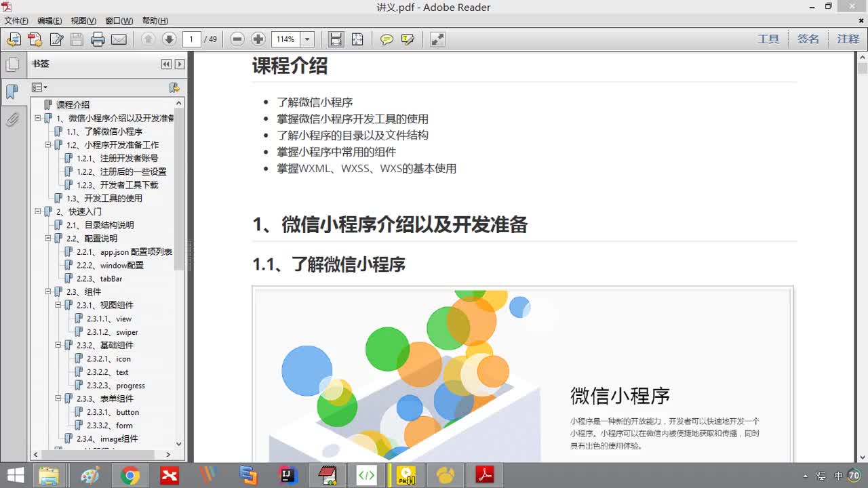Open File Explorer from the taskbar
868x488 pixels.
[x=49, y=476]
